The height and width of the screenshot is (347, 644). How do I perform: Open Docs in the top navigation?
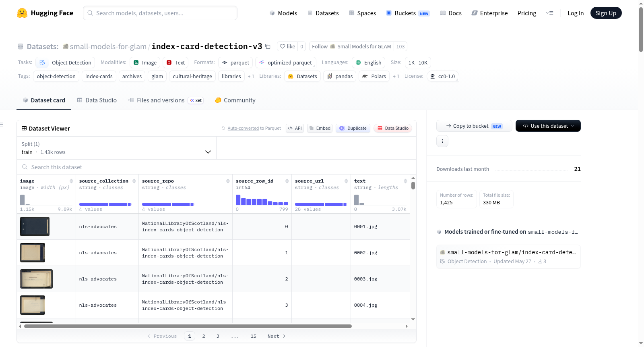[x=451, y=13]
